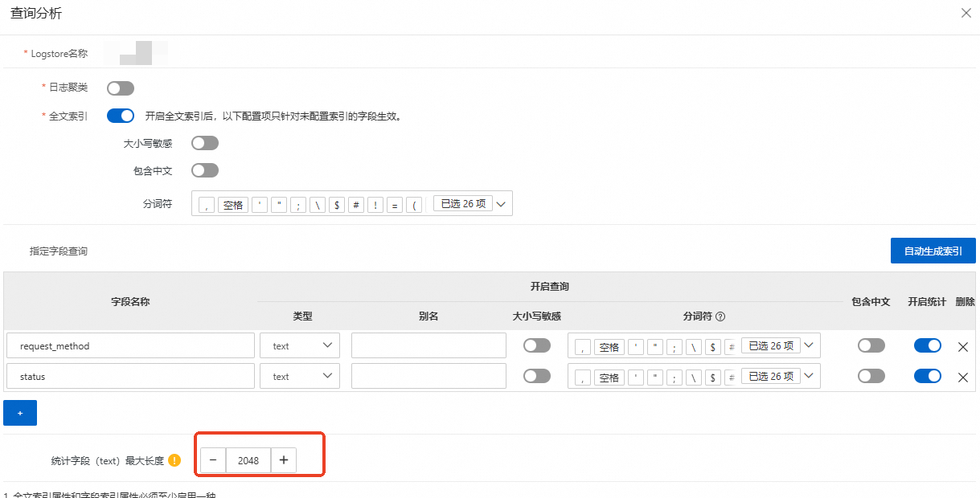Delete the status field row
The width and height of the screenshot is (980, 498).
point(963,377)
